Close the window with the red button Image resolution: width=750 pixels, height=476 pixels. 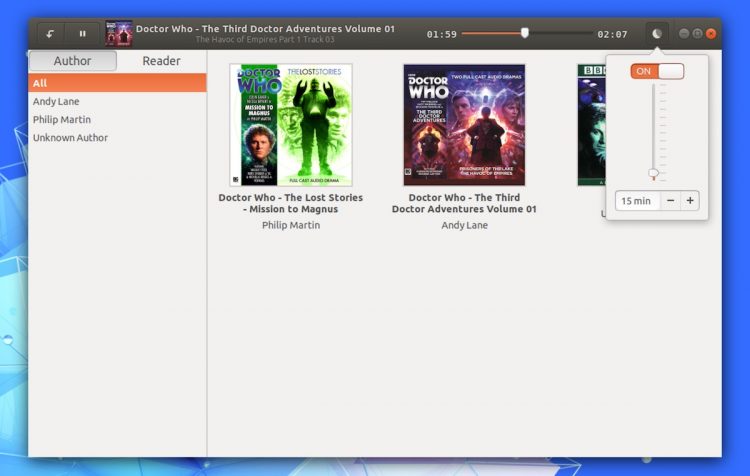(x=711, y=33)
